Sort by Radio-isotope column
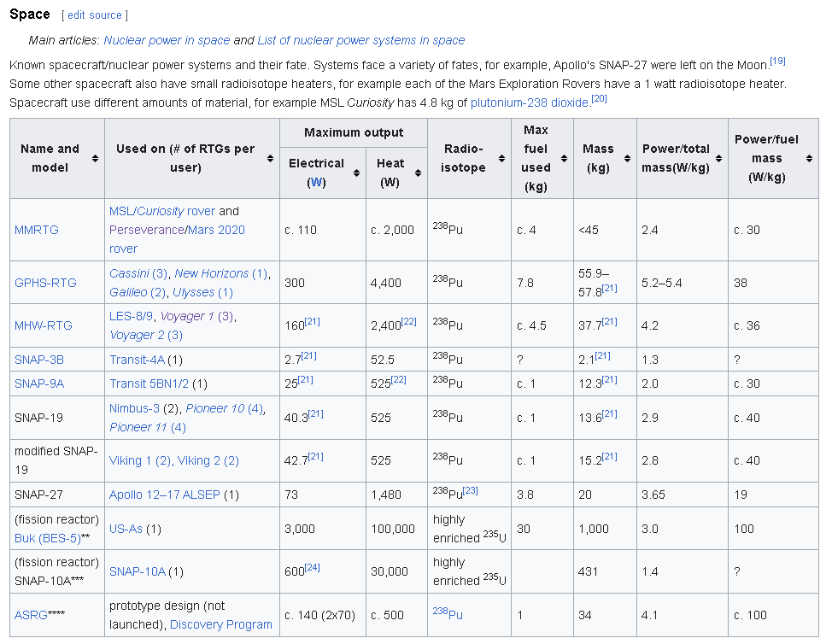 click(501, 159)
